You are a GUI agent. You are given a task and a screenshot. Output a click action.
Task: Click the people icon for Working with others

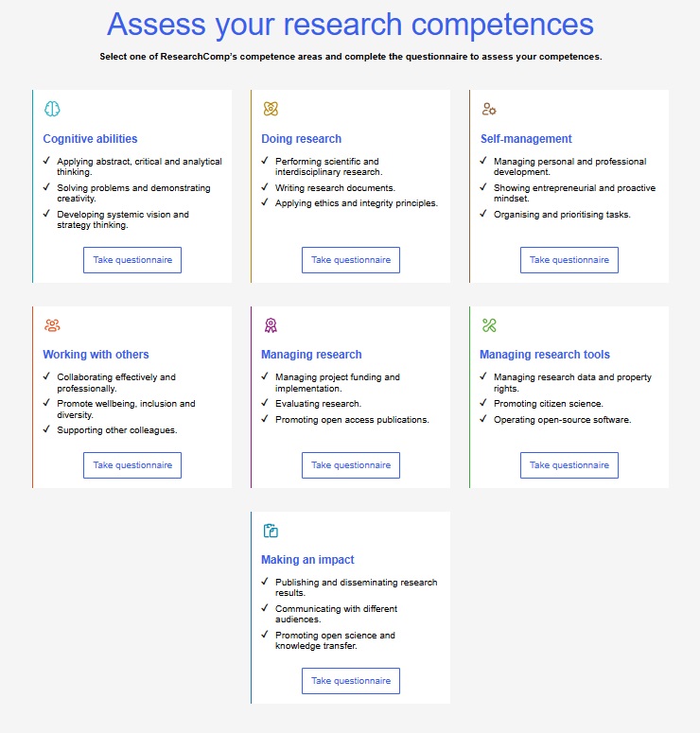pyautogui.click(x=52, y=325)
